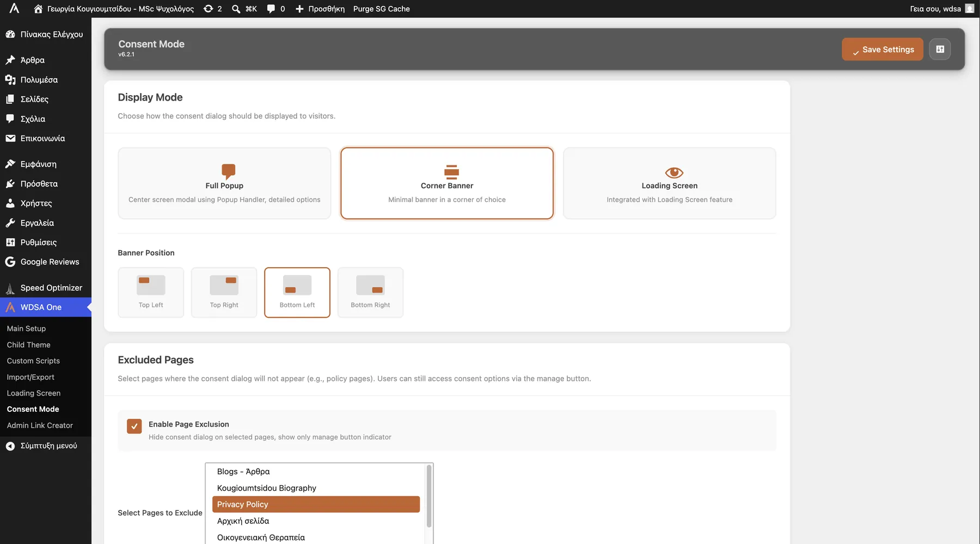Choose Bottom Left banner position
This screenshot has height=544, width=980.
[297, 292]
